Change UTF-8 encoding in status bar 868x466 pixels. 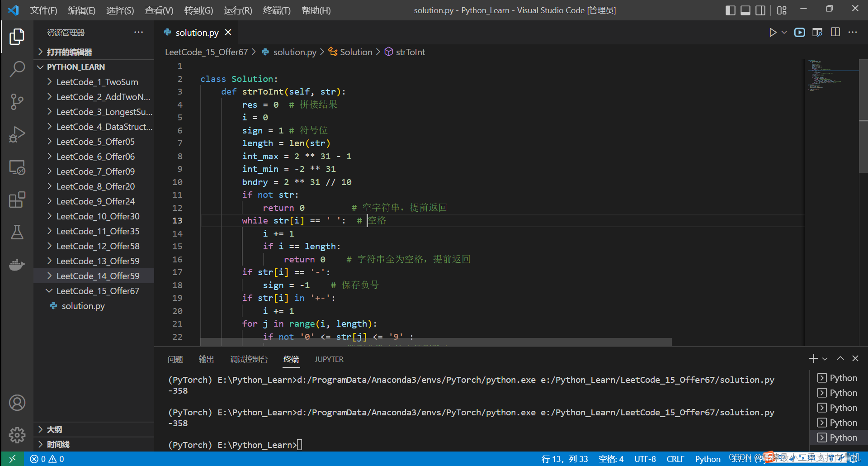pos(645,459)
